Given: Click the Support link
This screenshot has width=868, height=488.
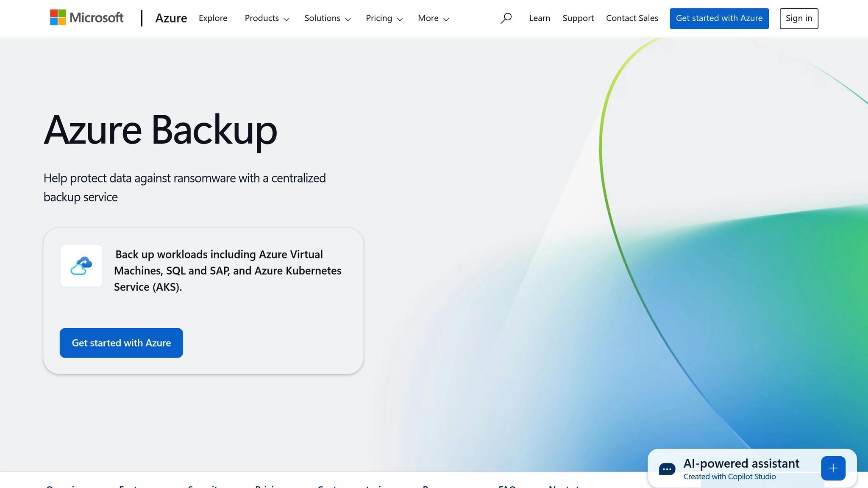Looking at the screenshot, I should click(578, 18).
